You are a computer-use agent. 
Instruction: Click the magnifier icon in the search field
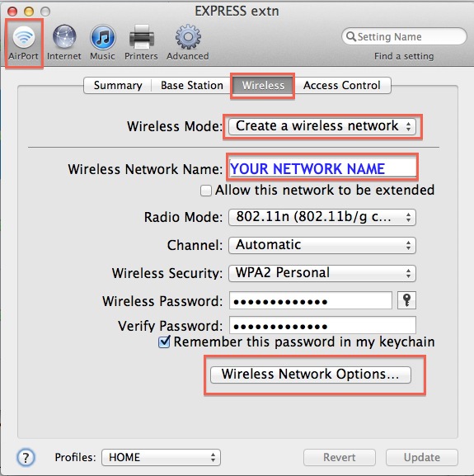tap(351, 36)
